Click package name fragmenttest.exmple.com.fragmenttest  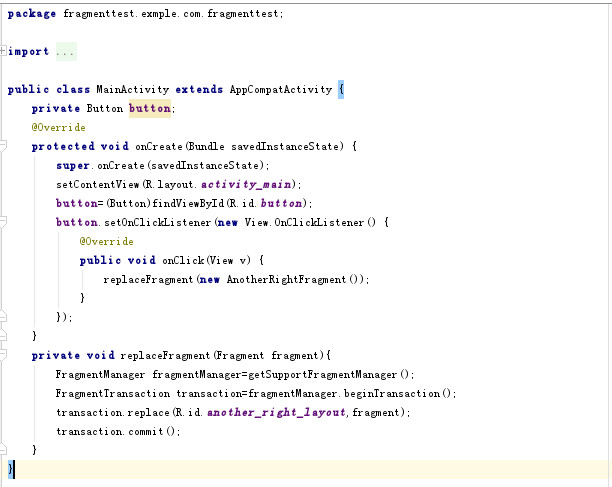tap(171, 14)
